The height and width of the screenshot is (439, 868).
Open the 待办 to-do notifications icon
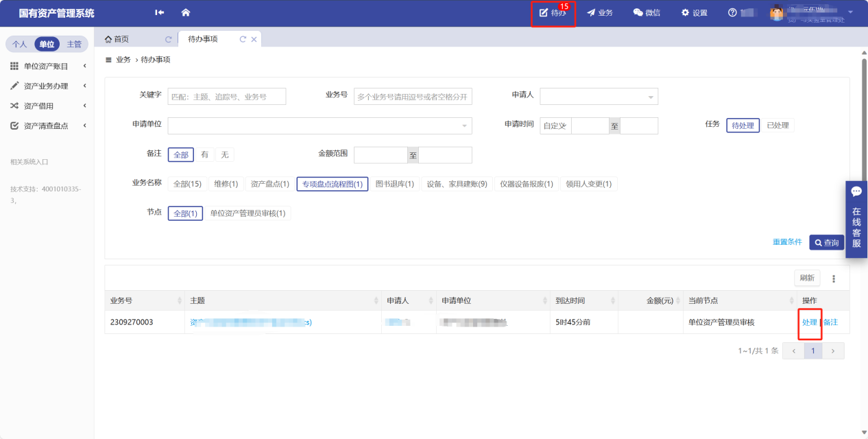click(x=553, y=13)
